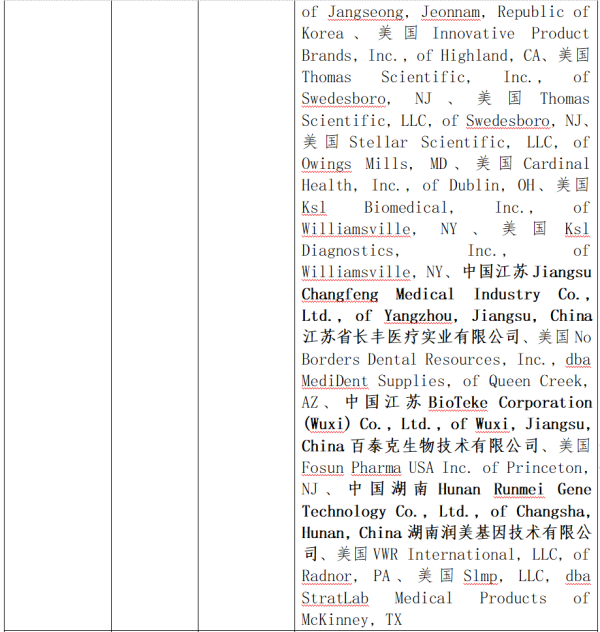
Task: Click the bold underlined word "Changfeng"
Action: point(340,295)
